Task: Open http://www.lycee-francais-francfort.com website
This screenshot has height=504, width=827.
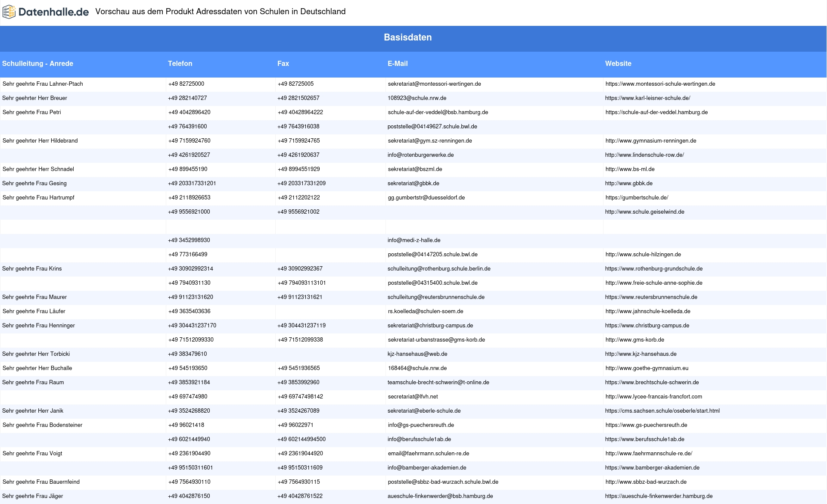Action: pyautogui.click(x=654, y=397)
